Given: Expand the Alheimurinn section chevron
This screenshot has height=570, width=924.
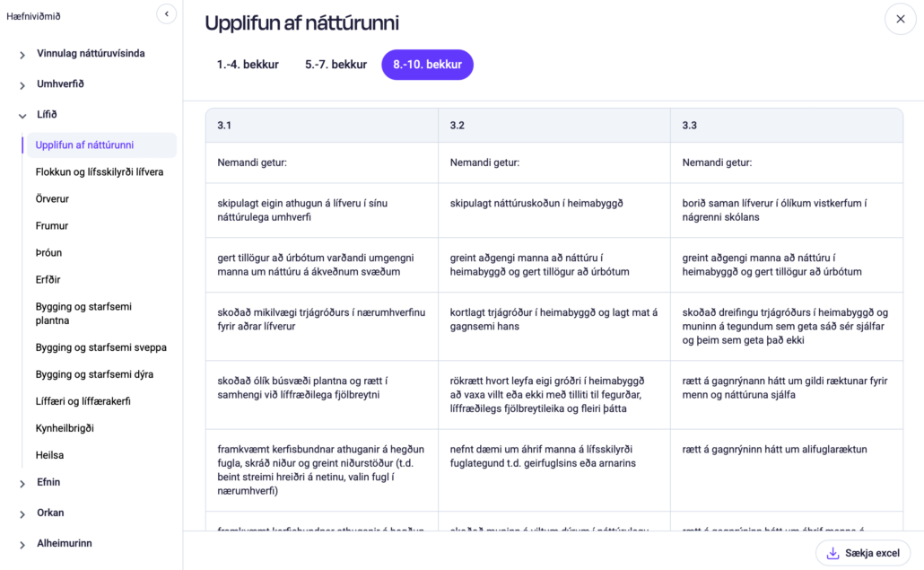Looking at the screenshot, I should pos(22,545).
